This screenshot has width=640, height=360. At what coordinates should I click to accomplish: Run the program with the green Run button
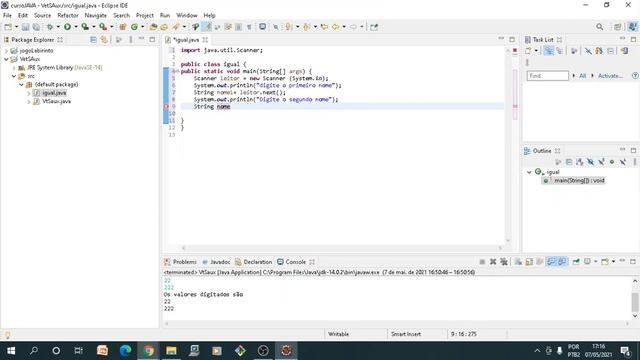[x=67, y=27]
